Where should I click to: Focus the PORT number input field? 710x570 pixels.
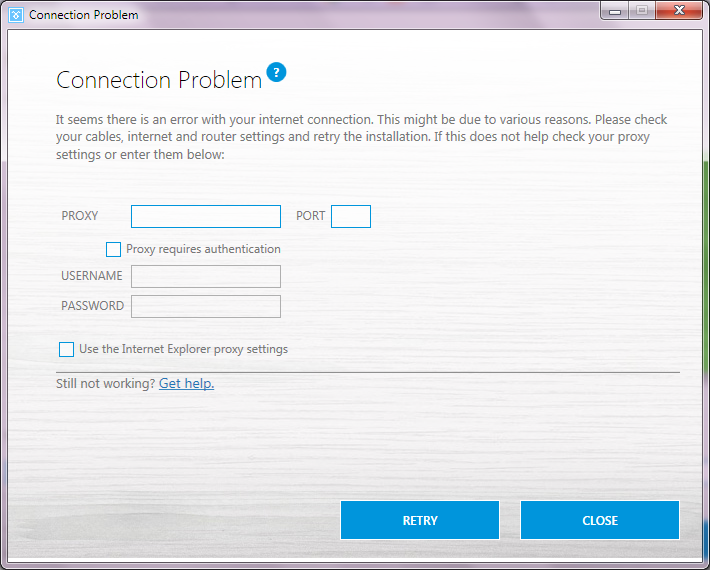coord(351,216)
